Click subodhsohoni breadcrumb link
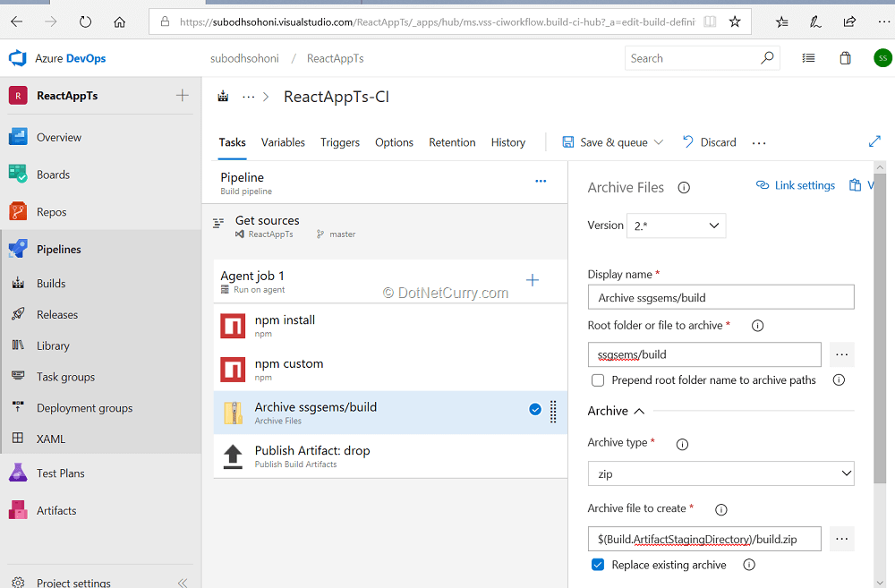 point(244,58)
